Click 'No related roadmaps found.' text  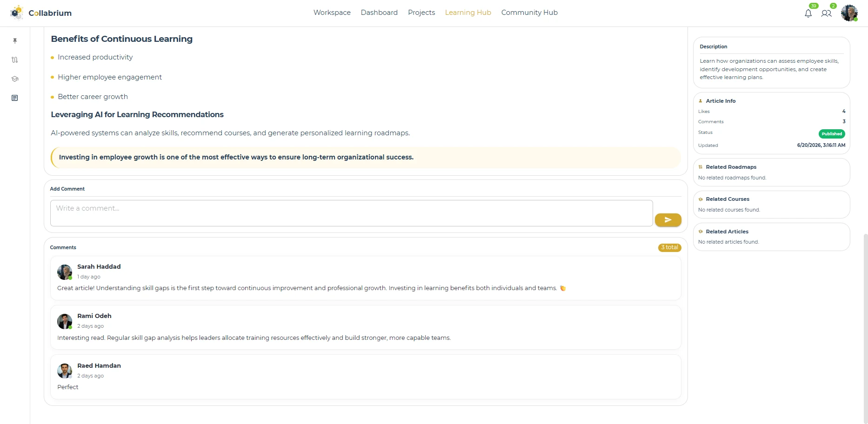pyautogui.click(x=732, y=178)
